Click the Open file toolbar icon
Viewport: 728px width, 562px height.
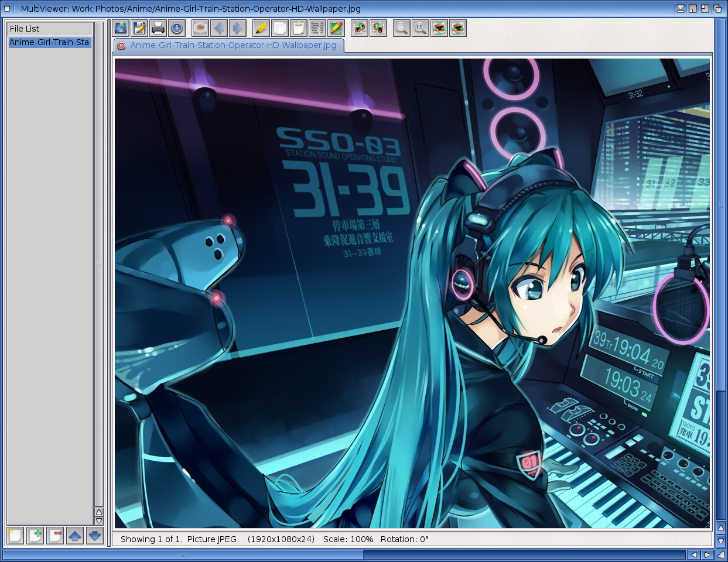[x=121, y=28]
